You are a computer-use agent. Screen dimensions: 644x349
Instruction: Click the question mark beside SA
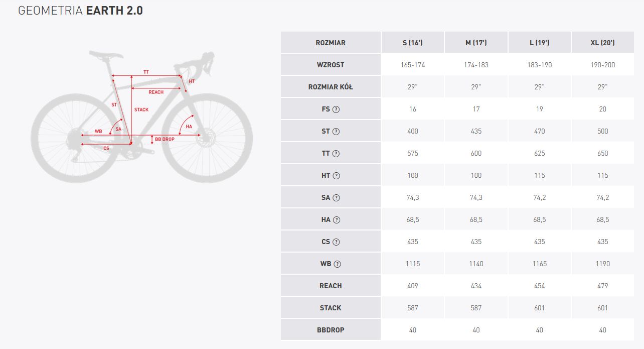pyautogui.click(x=336, y=198)
